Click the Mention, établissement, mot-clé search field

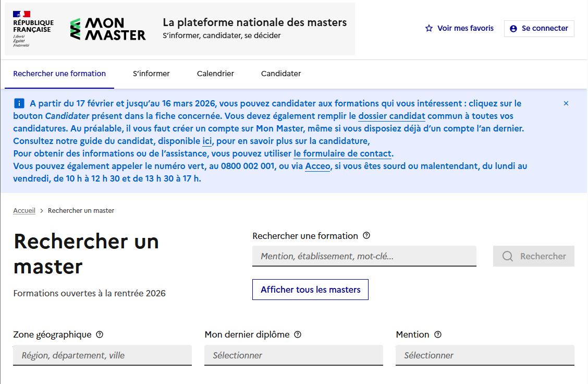click(364, 256)
